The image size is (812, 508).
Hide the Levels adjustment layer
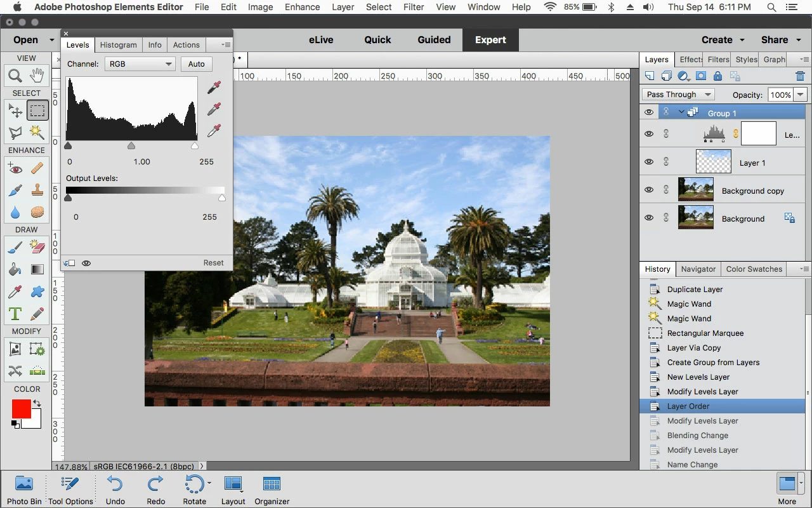coord(648,134)
